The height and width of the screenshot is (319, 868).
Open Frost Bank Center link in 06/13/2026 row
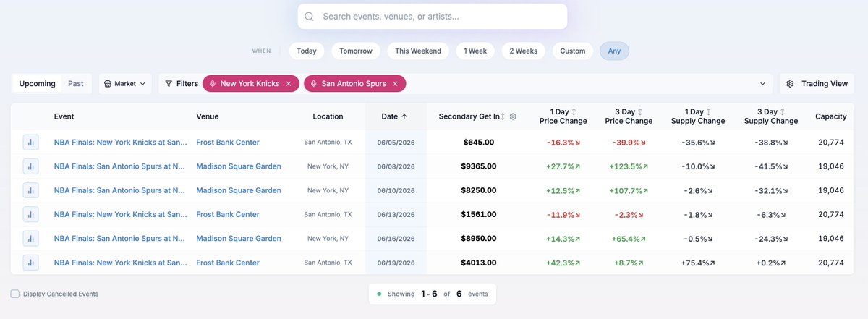coord(228,215)
